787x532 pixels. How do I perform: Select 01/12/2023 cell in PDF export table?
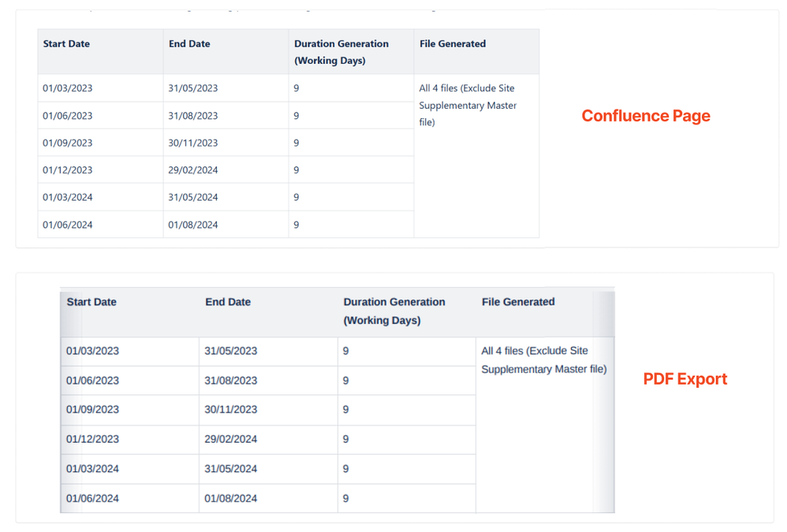click(130, 440)
